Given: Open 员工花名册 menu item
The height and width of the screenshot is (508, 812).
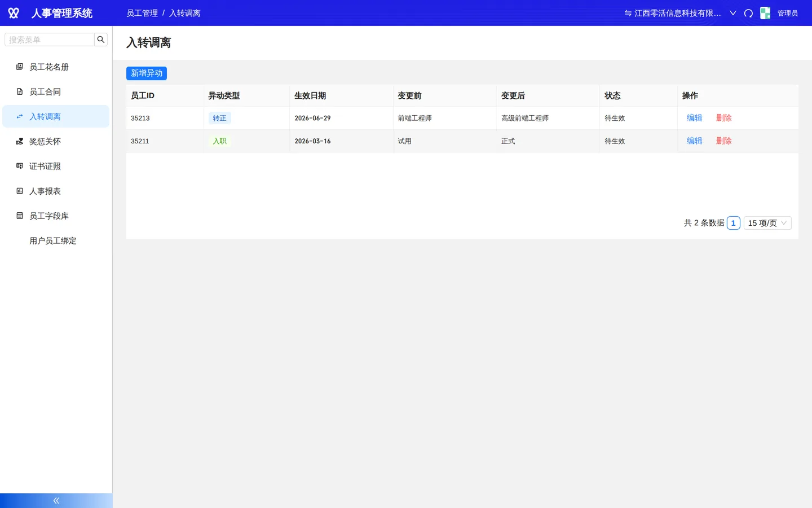Looking at the screenshot, I should click(56, 67).
